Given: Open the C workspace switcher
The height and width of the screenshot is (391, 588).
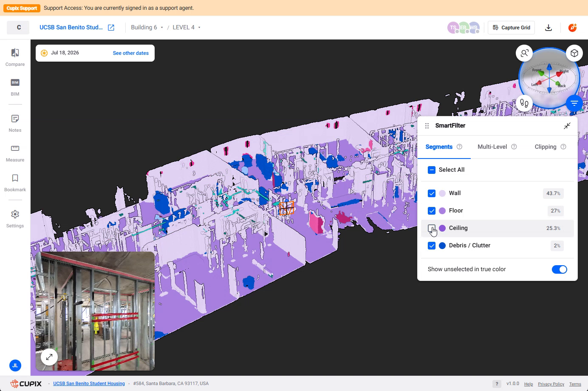Looking at the screenshot, I should (x=19, y=28).
